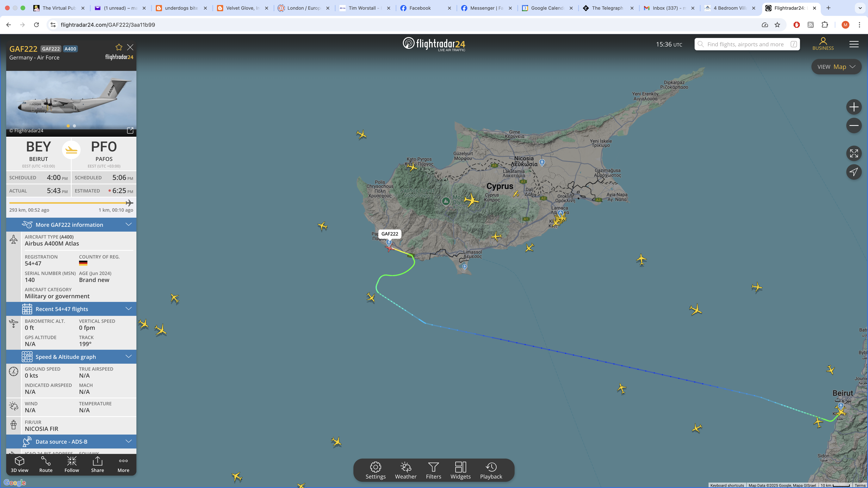Switch to the Tim Worstall tab
The image size is (868, 488).
(x=365, y=8)
